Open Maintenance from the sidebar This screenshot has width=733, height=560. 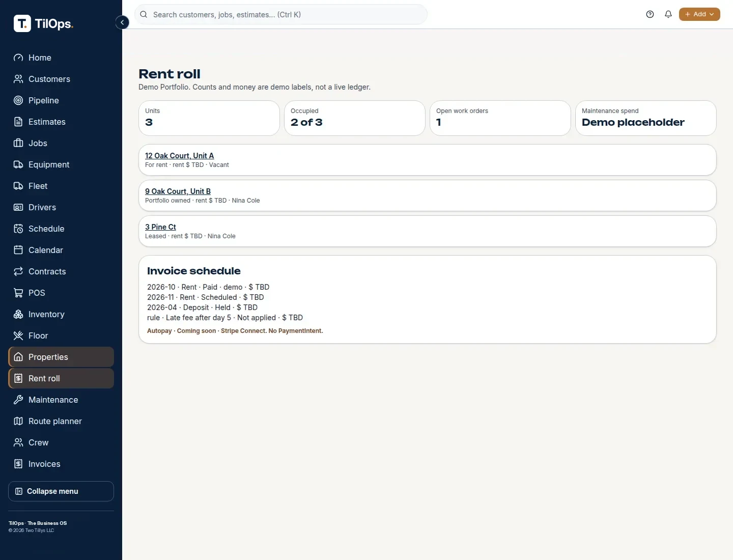tap(61, 400)
